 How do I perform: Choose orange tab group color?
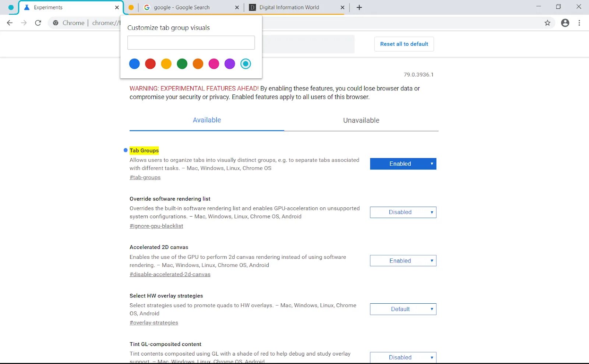click(x=198, y=64)
